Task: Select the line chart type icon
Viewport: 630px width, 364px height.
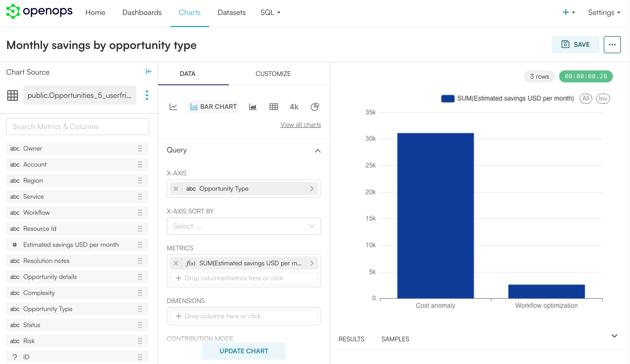Action: pos(173,107)
